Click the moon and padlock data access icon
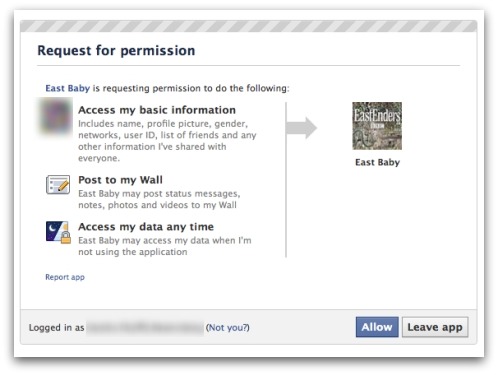The height and width of the screenshot is (375, 498). point(58,232)
